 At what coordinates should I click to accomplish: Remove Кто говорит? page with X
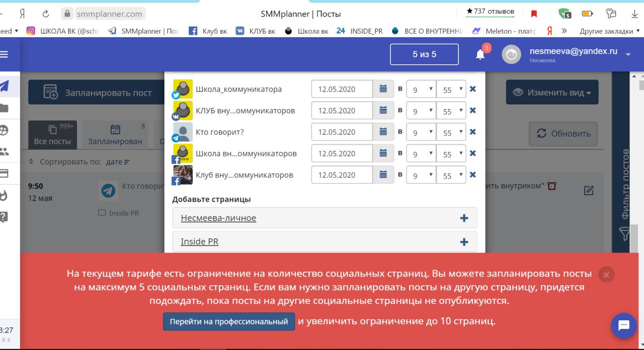coord(473,132)
